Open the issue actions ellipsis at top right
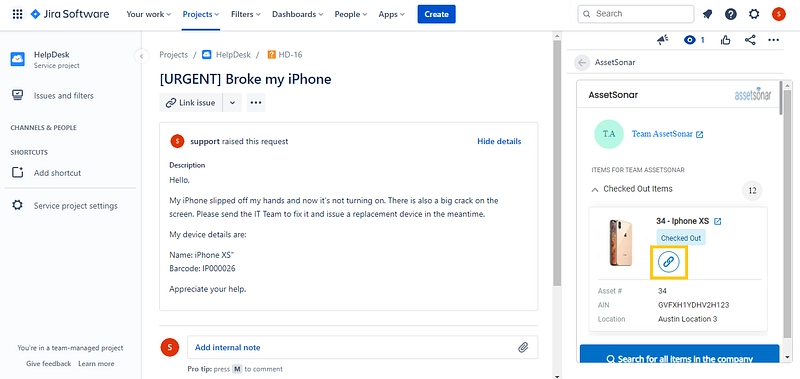The width and height of the screenshot is (800, 379). (x=773, y=40)
